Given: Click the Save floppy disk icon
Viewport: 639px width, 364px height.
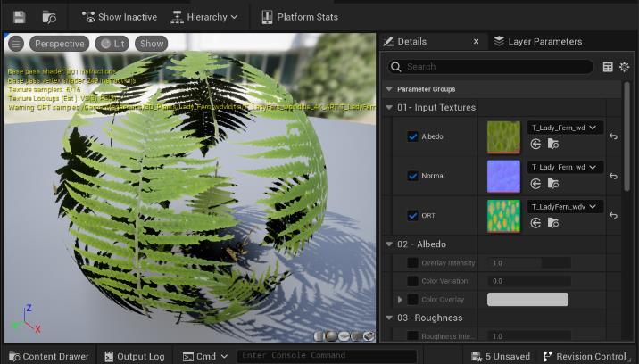Looking at the screenshot, I should [19, 17].
